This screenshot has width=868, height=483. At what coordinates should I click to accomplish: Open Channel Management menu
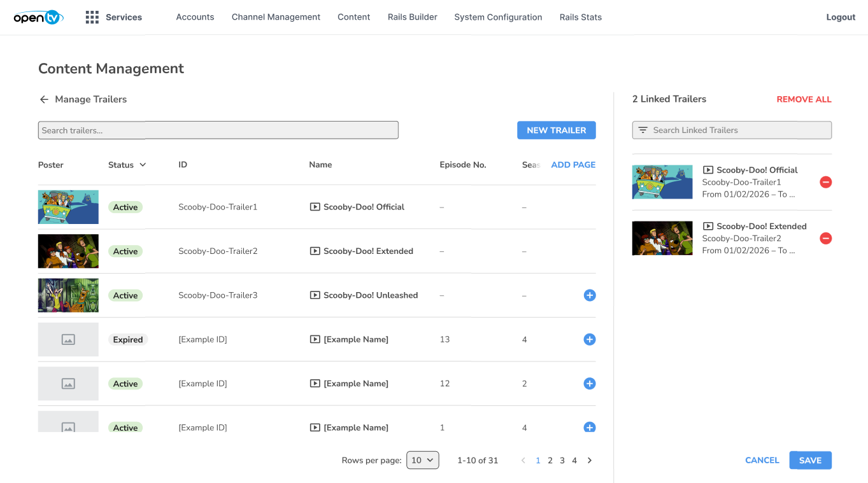276,17
